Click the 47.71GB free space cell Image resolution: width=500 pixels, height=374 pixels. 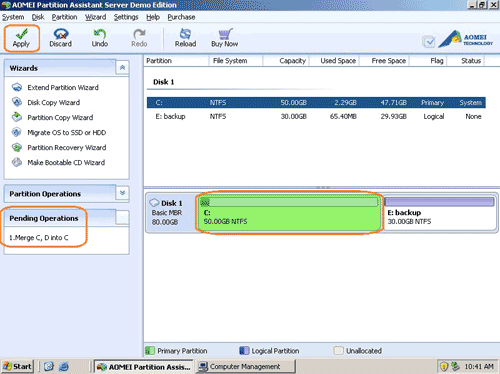393,103
